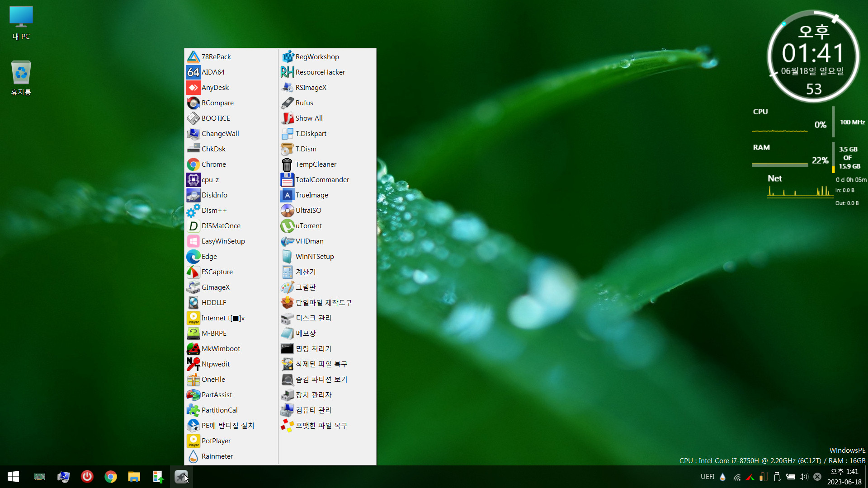Open T.Diskpart from the menu
The image size is (868, 488).
[x=327, y=134]
